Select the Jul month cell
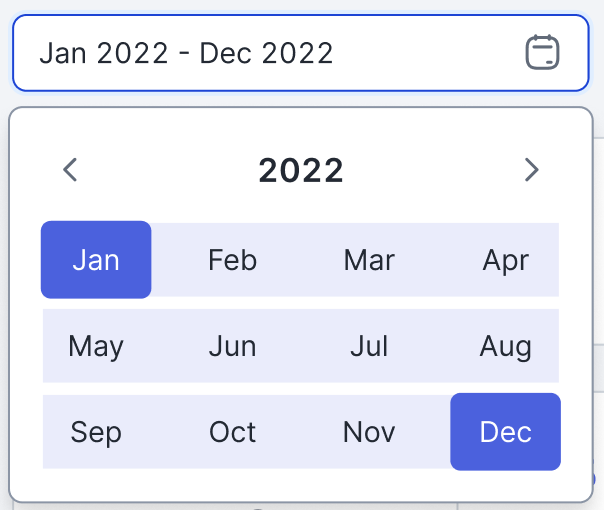 click(369, 346)
